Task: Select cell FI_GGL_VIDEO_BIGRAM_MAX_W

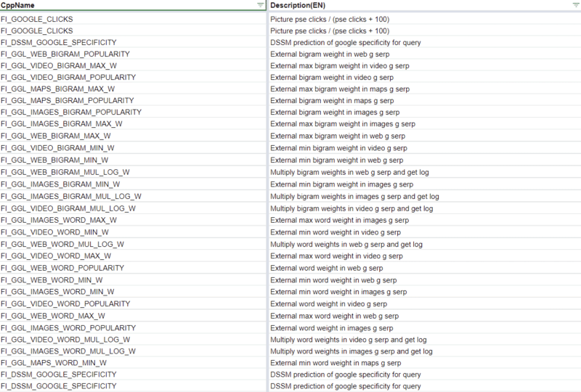Action: (x=133, y=65)
